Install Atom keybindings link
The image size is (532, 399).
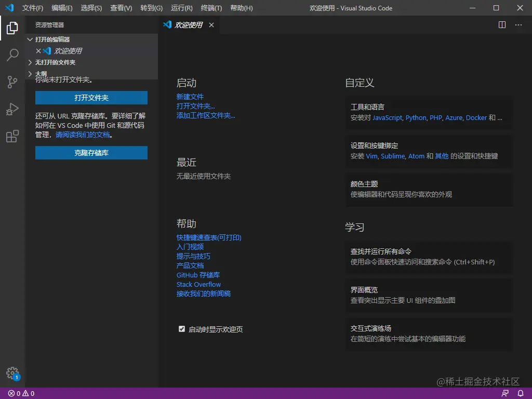click(416, 156)
